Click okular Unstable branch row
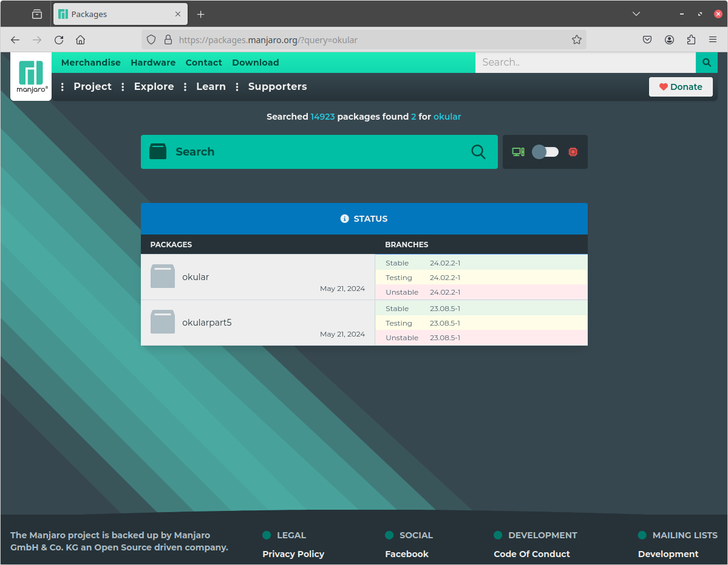728x565 pixels. (x=481, y=292)
